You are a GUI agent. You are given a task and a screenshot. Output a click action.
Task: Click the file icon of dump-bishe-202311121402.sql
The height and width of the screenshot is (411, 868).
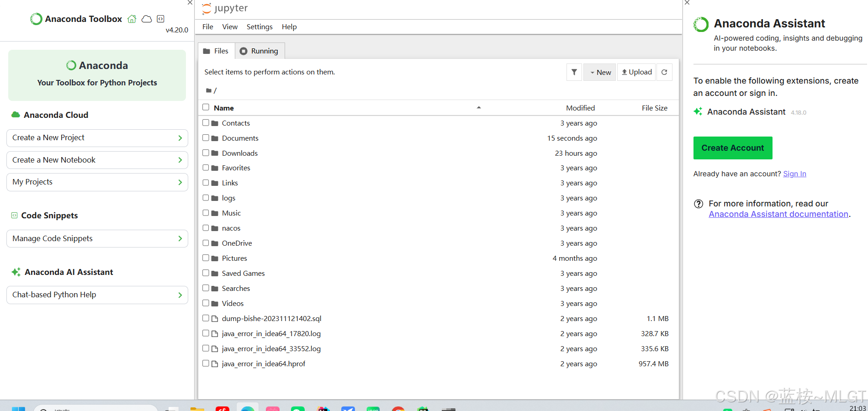(215, 319)
